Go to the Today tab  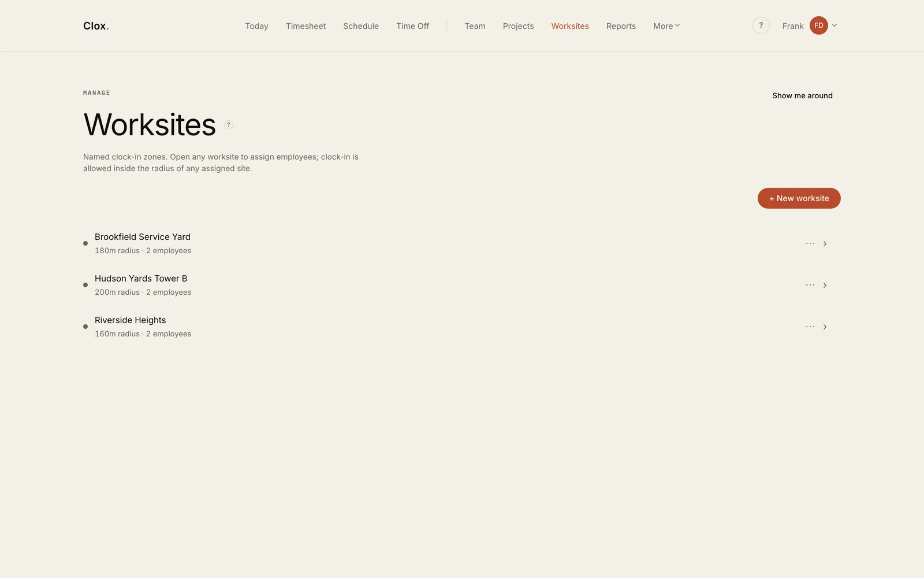coord(256,26)
